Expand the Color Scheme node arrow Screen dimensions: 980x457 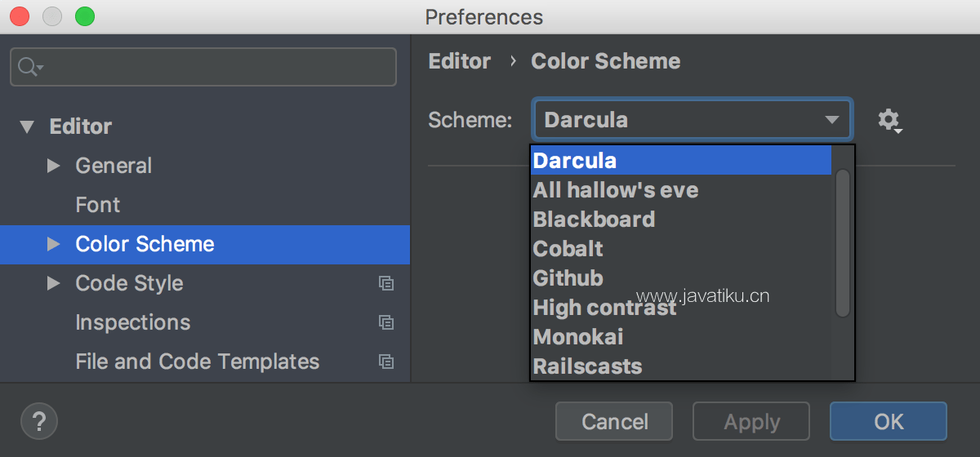point(54,244)
